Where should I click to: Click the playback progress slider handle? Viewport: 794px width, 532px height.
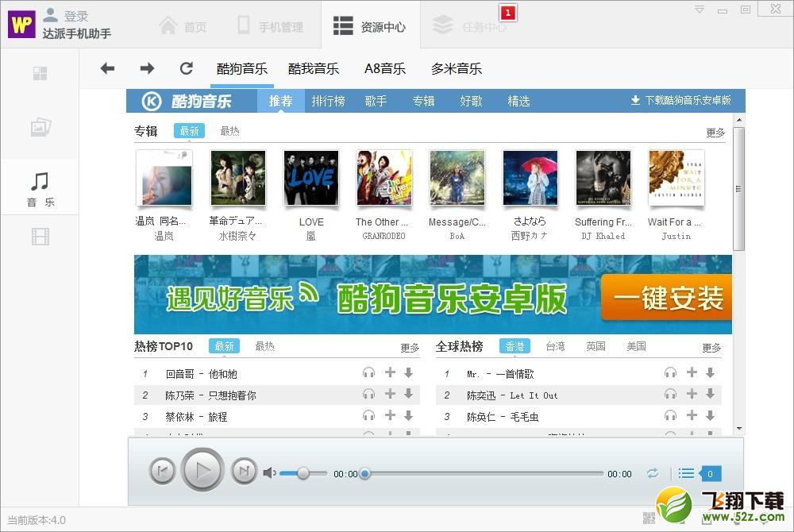coord(364,474)
